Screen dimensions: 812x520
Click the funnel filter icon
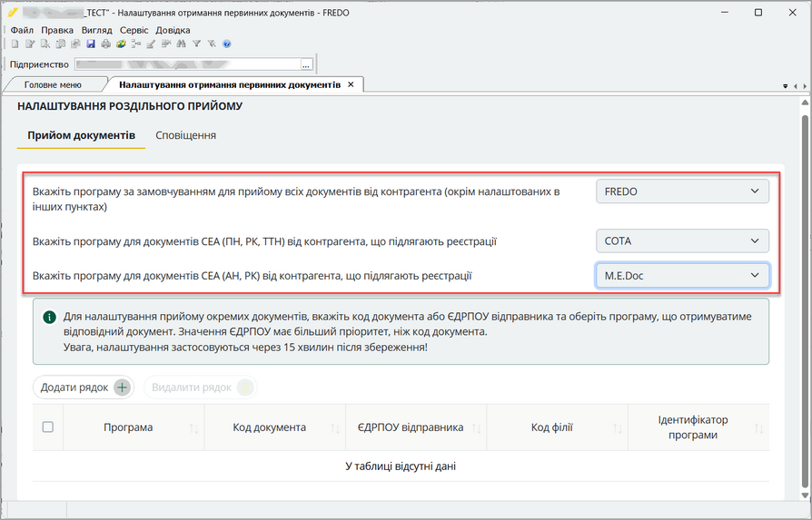click(196, 44)
